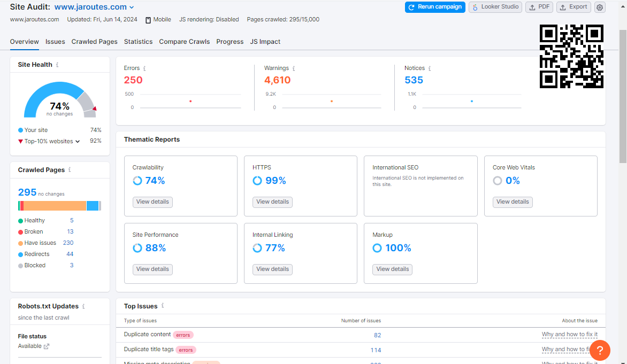This screenshot has height=364, width=627.
Task: Click the QR code image
Action: point(571,56)
